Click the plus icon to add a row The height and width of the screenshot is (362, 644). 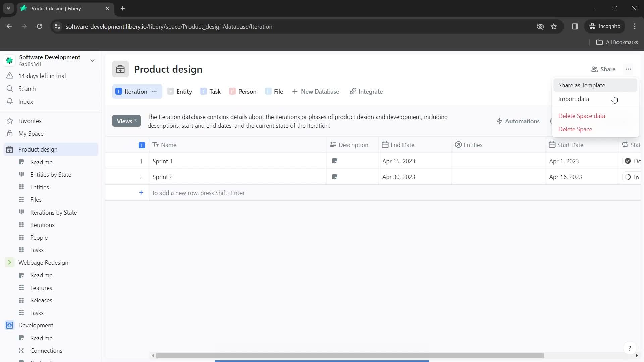tap(141, 193)
